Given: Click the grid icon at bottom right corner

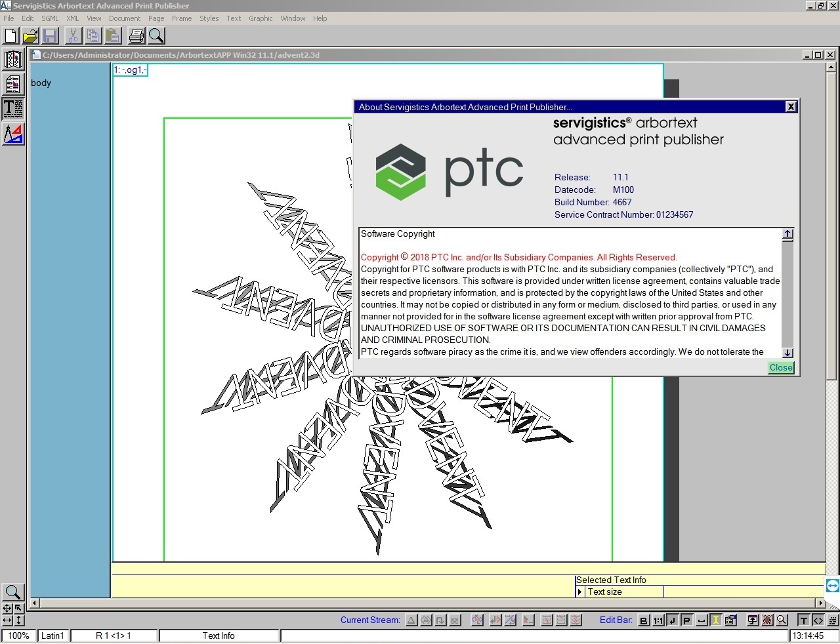Looking at the screenshot, I should 833,620.
